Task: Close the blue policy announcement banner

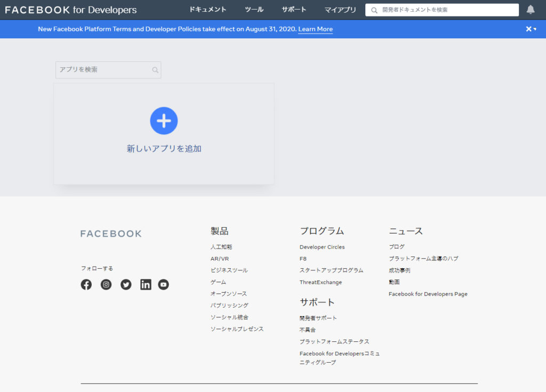Action: 528,29
